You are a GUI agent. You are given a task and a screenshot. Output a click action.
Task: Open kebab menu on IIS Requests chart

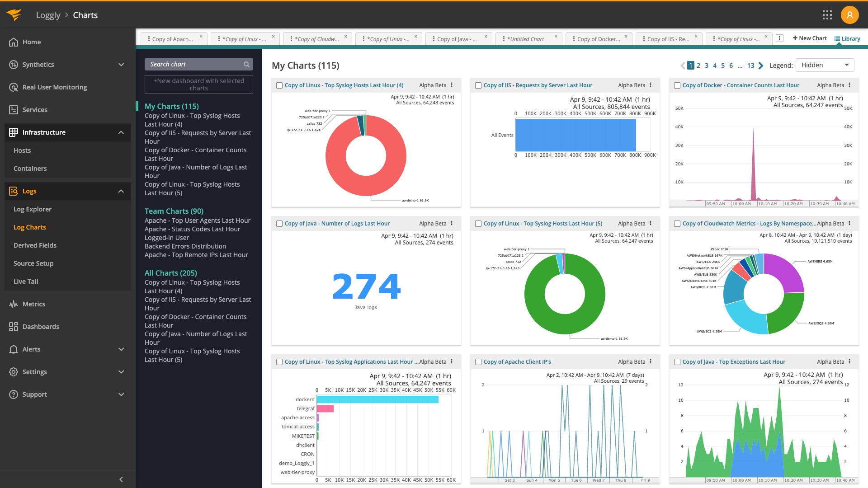pyautogui.click(x=651, y=85)
